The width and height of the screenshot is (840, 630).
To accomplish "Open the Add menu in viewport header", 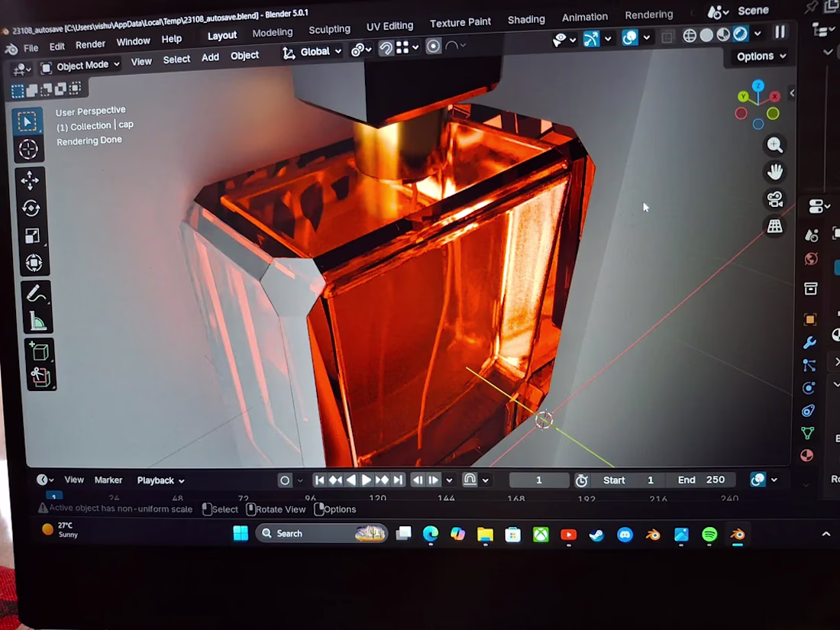I will tap(210, 57).
